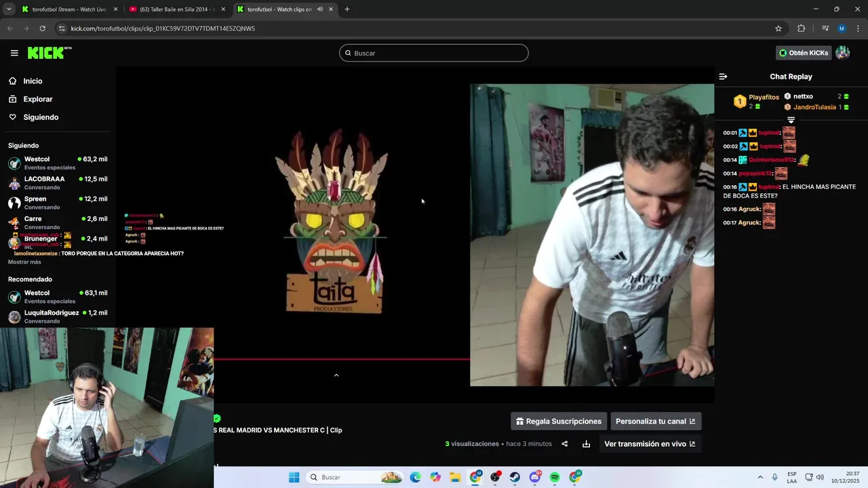Open the browser extensions menu
The image size is (868, 488).
(x=801, y=28)
